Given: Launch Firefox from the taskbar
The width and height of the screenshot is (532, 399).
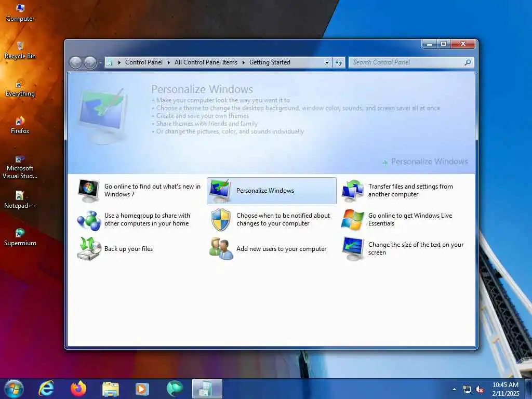Looking at the screenshot, I should click(78, 389).
